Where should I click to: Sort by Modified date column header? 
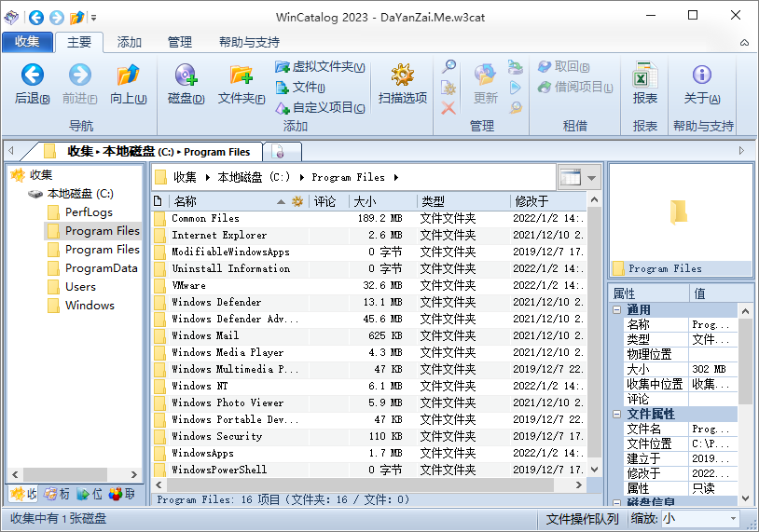(548, 201)
